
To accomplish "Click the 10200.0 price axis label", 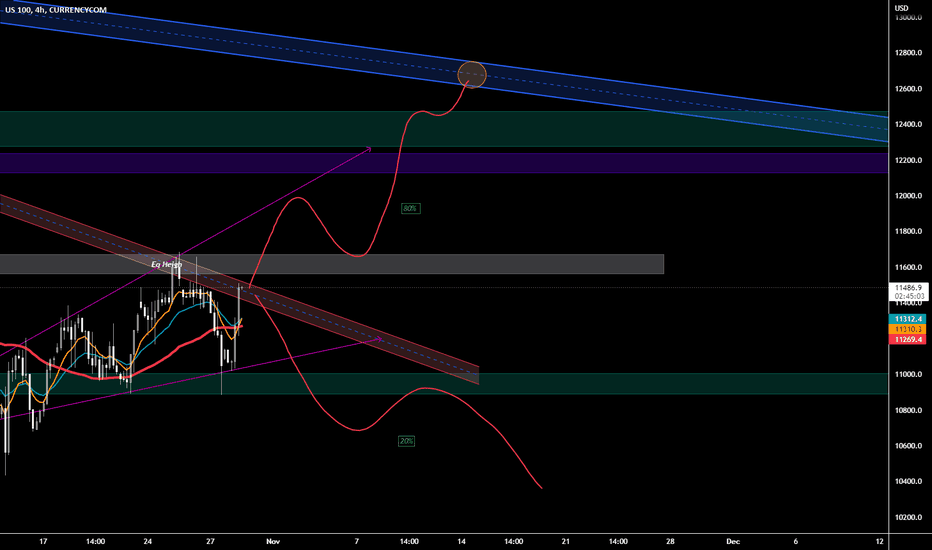I will [908, 517].
